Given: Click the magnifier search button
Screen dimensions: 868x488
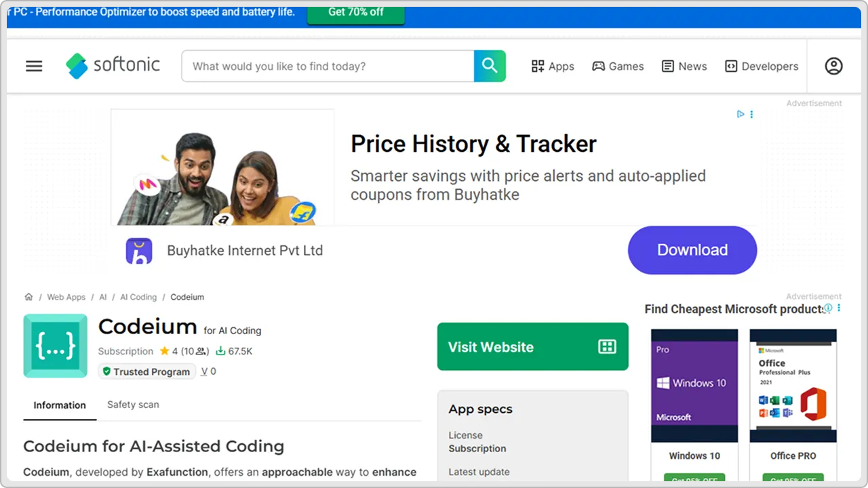Looking at the screenshot, I should 490,66.
